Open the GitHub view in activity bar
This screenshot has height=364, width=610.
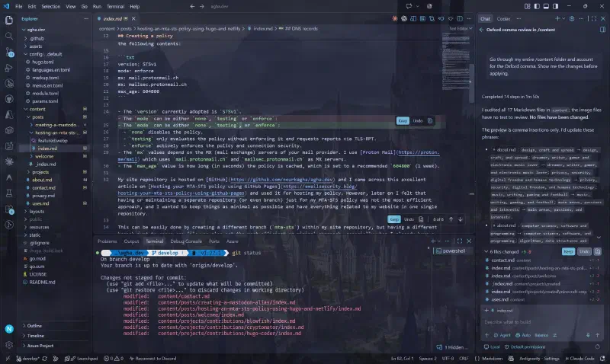(9, 99)
